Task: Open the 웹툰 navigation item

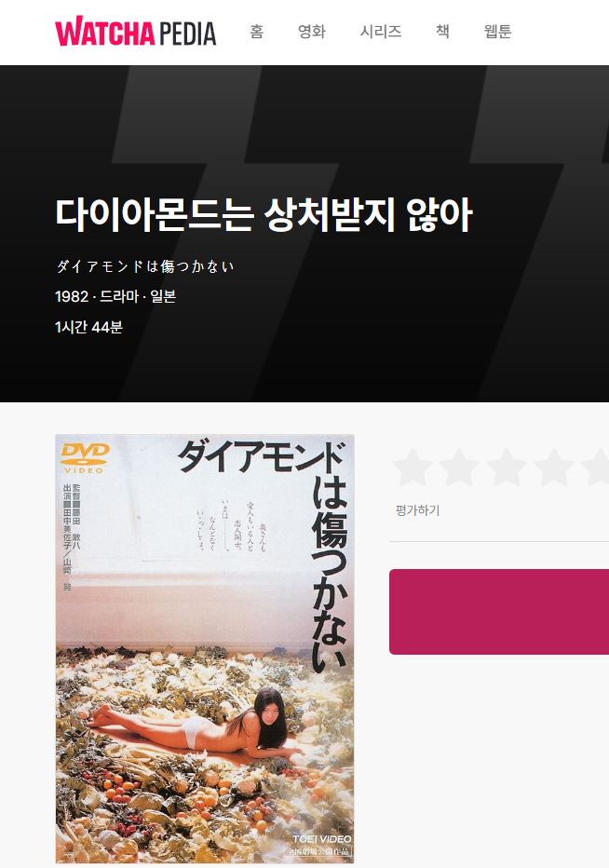Action: 497,32
